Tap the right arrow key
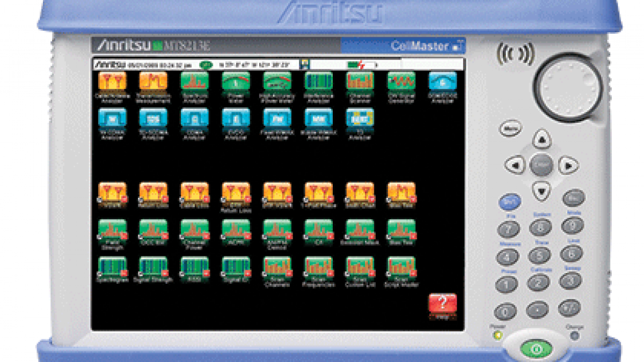This screenshot has width=644, height=362. pos(568,165)
